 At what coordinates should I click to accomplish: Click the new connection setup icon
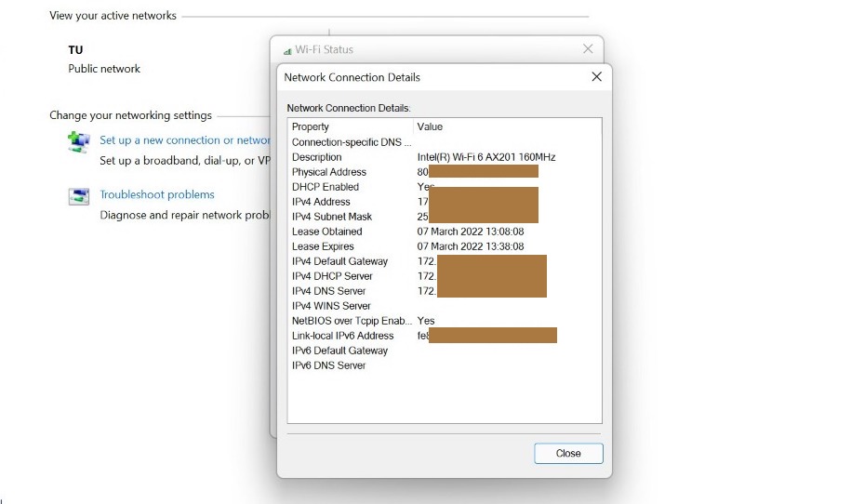[78, 141]
